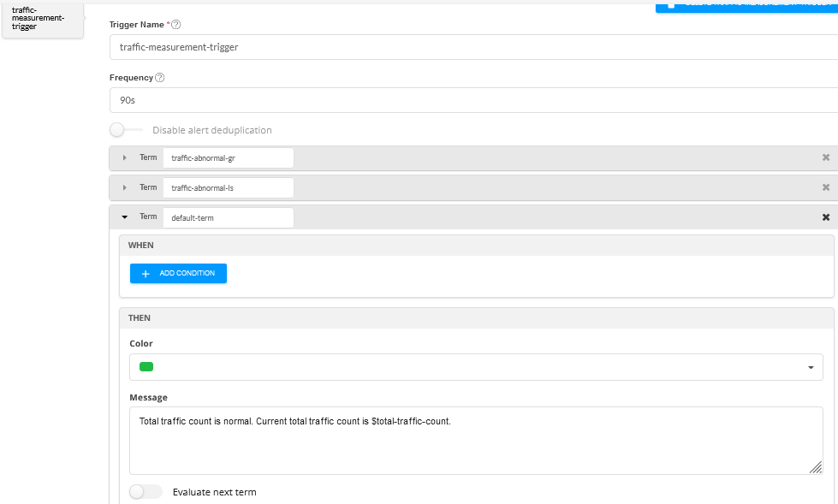
Task: Expand the traffic-abnormal-gr term
Action: click(125, 157)
